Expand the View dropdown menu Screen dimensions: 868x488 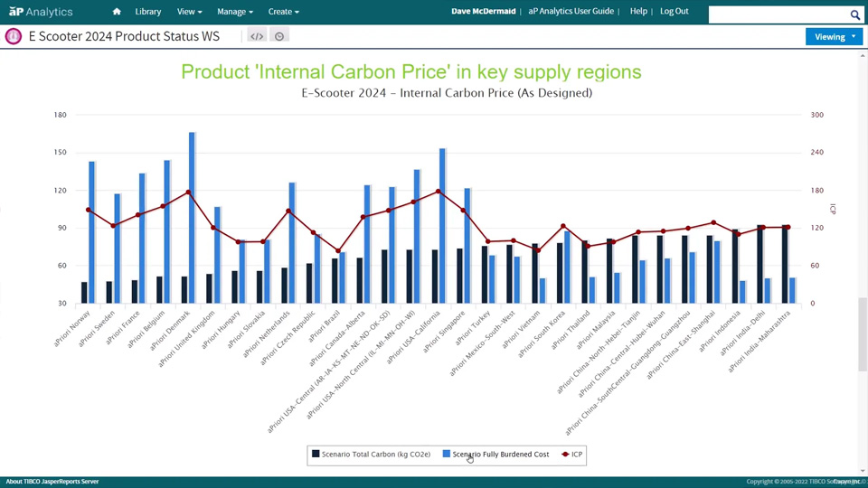(189, 12)
